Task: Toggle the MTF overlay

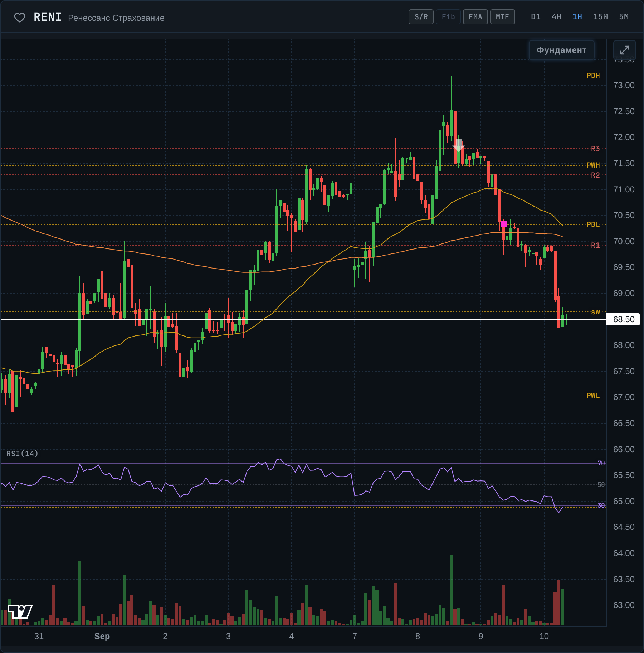Action: pyautogui.click(x=503, y=17)
